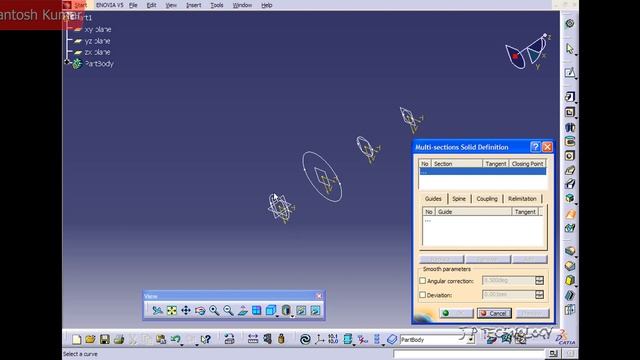This screenshot has width=640, height=360.
Task: Enable the Angular correction checkbox
Action: tap(422, 281)
